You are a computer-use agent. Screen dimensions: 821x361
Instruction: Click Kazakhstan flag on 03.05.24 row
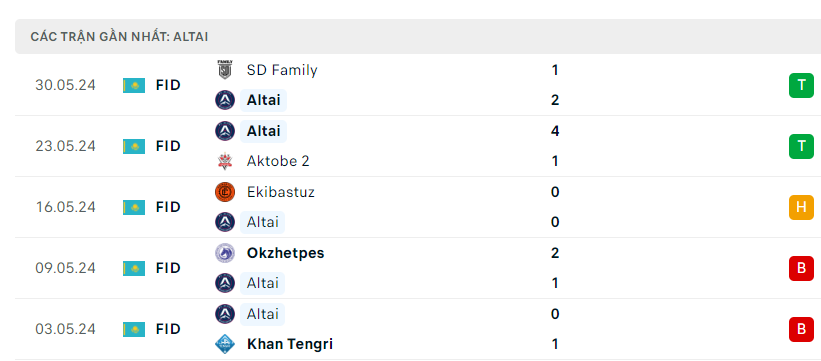134,330
